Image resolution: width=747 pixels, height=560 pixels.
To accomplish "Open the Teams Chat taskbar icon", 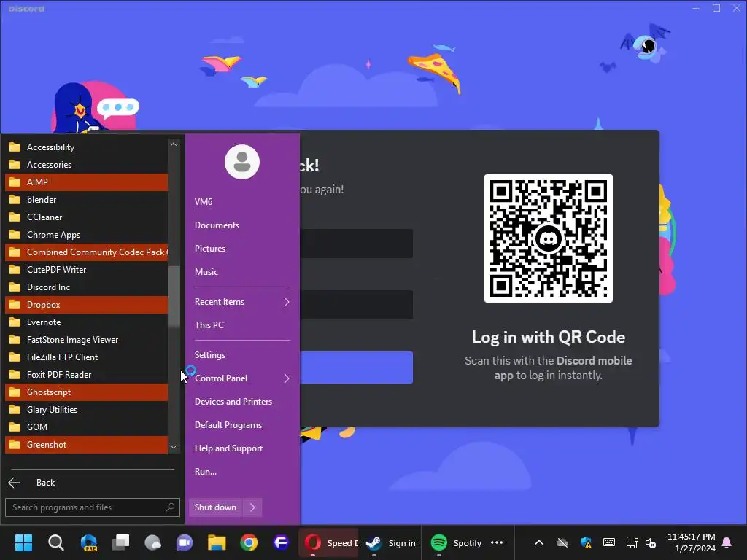I will pos(185,542).
